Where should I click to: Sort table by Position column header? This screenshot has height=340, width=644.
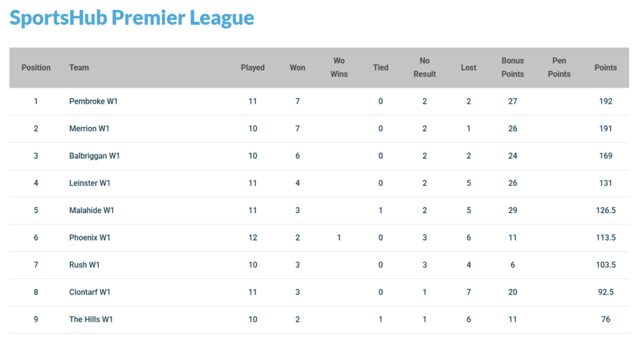coord(36,67)
